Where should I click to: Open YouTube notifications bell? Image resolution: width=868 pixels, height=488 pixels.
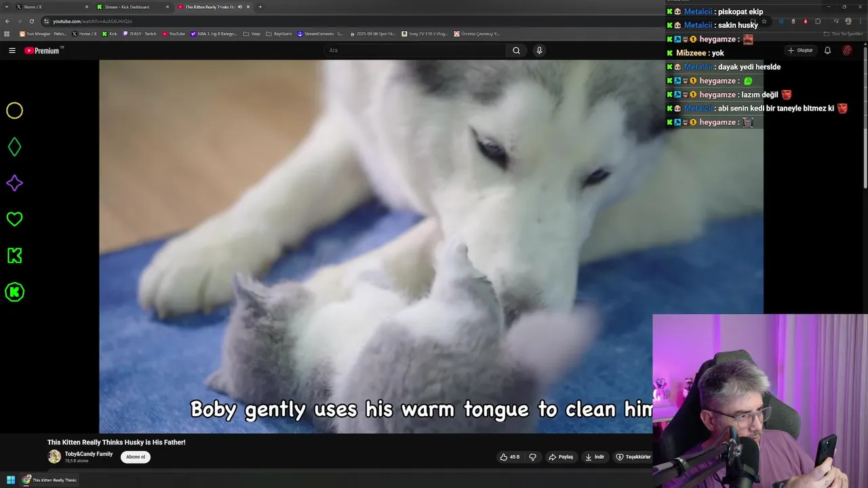pyautogui.click(x=827, y=50)
